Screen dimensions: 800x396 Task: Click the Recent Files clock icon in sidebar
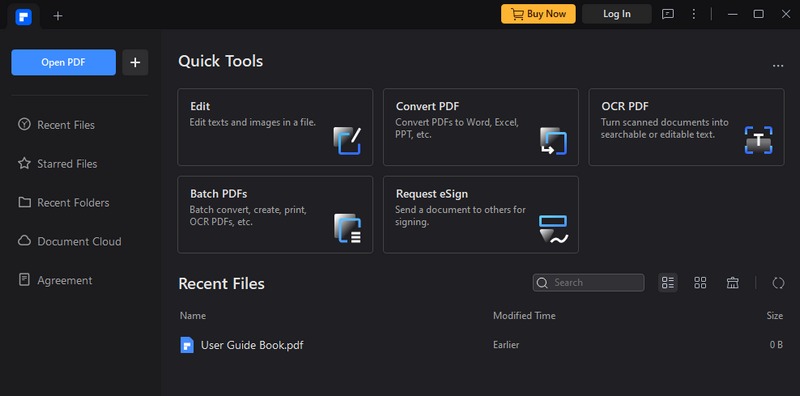(24, 125)
